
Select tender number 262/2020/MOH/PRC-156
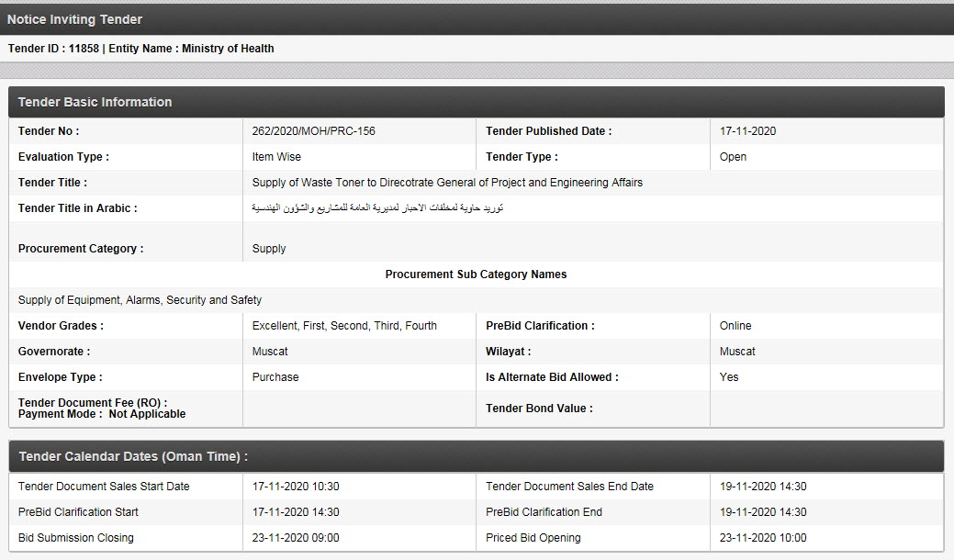[313, 131]
